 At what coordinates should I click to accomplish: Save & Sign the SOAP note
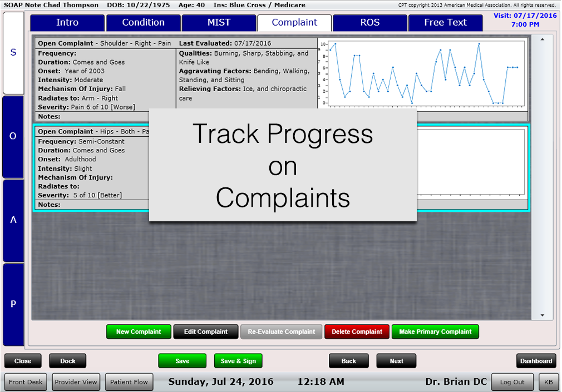238,361
